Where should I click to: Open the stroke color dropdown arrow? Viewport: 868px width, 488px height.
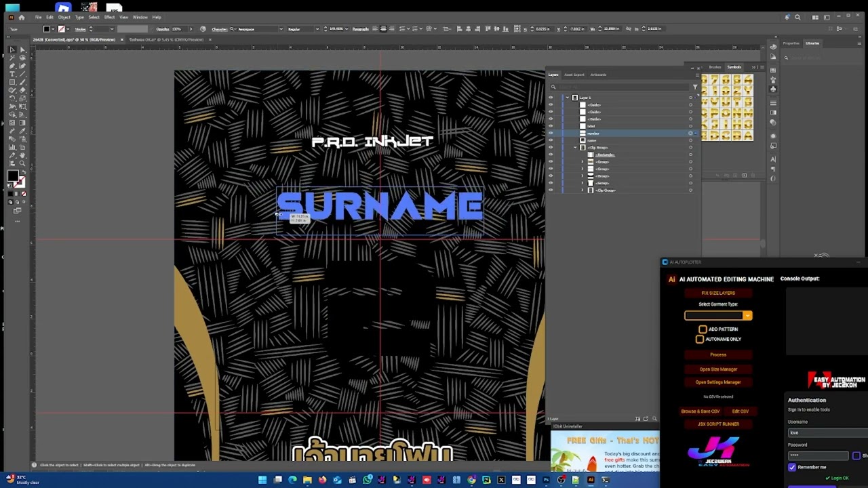tap(68, 29)
